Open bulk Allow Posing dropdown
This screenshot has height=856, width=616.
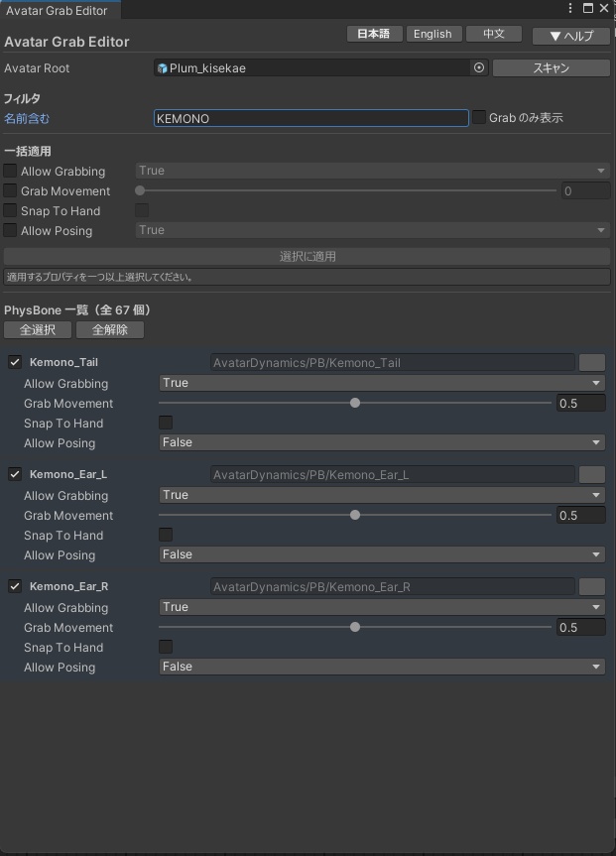[x=372, y=230]
